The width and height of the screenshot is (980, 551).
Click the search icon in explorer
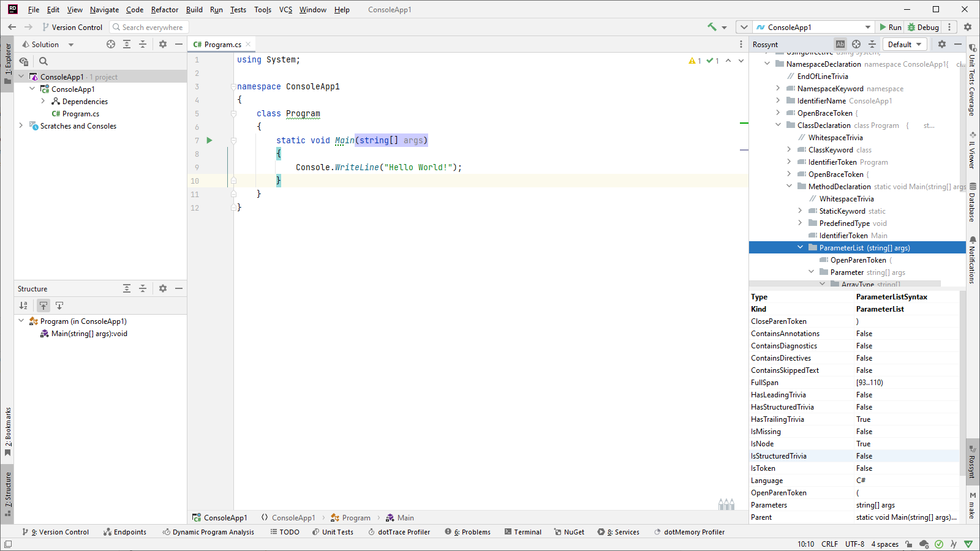(x=43, y=61)
